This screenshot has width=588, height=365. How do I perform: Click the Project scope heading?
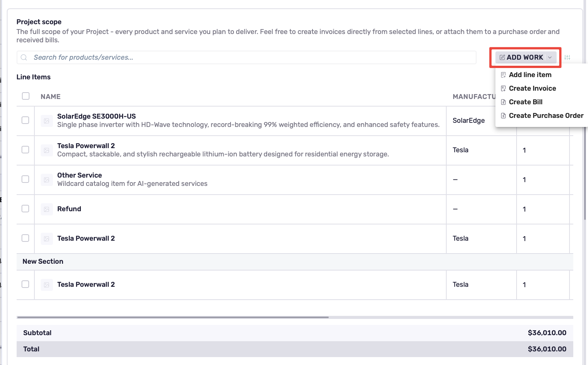pos(39,22)
